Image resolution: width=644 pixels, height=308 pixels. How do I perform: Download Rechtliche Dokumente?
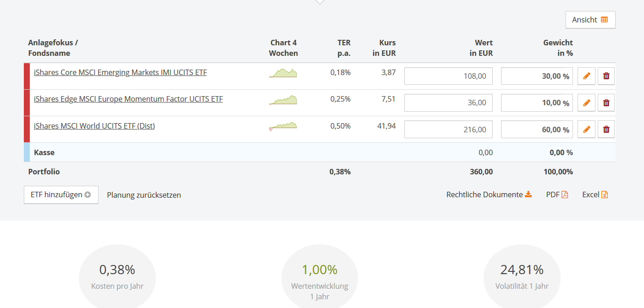click(x=489, y=195)
